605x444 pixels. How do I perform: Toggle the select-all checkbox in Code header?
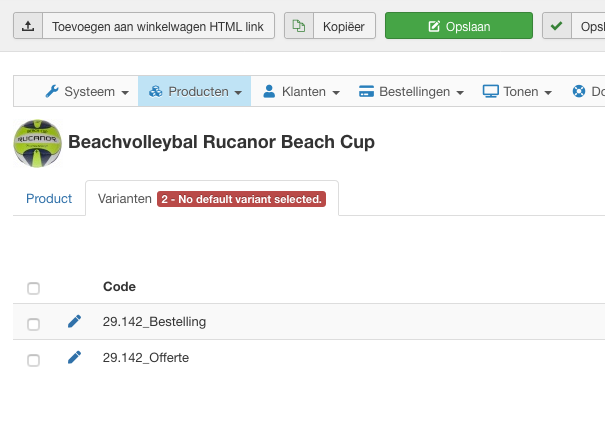click(34, 288)
